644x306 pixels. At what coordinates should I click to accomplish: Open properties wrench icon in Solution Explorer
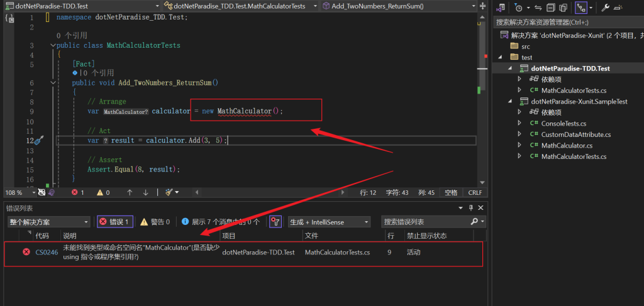[606, 8]
